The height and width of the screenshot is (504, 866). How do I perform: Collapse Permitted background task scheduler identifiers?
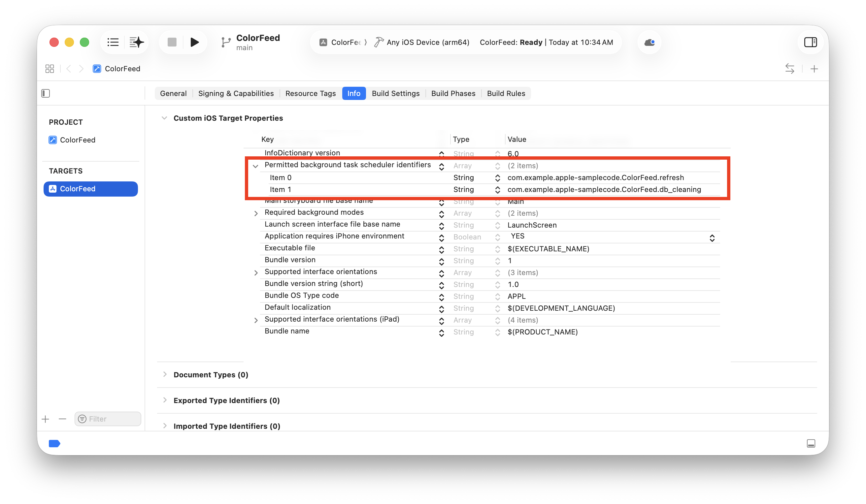pyautogui.click(x=255, y=166)
